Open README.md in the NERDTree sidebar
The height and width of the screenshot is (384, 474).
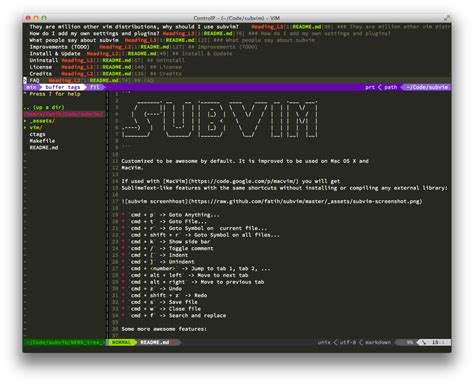coord(44,147)
